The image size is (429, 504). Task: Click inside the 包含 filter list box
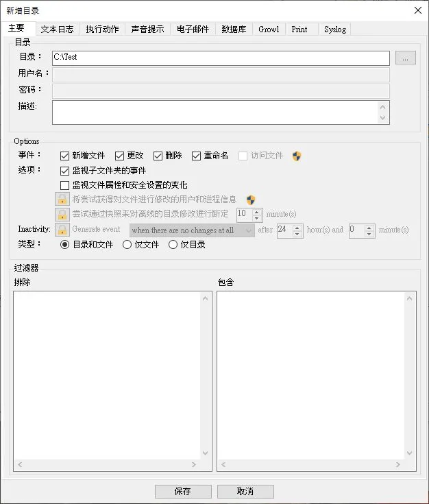click(310, 376)
